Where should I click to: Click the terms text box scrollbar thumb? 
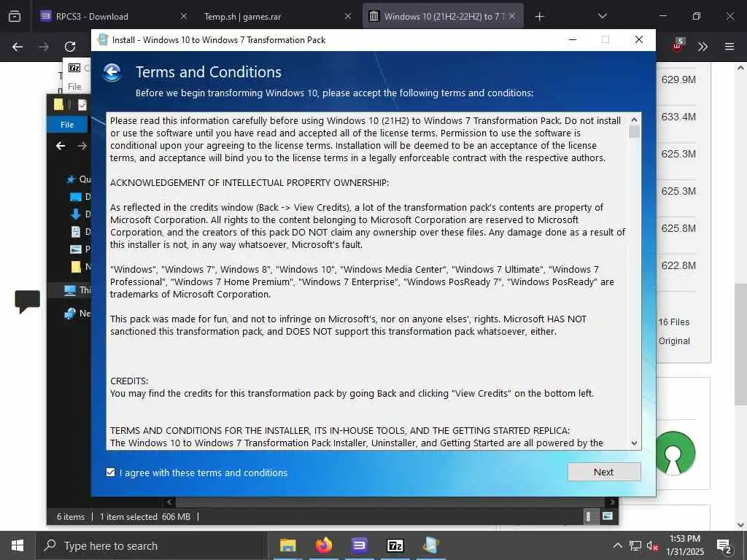(x=634, y=131)
